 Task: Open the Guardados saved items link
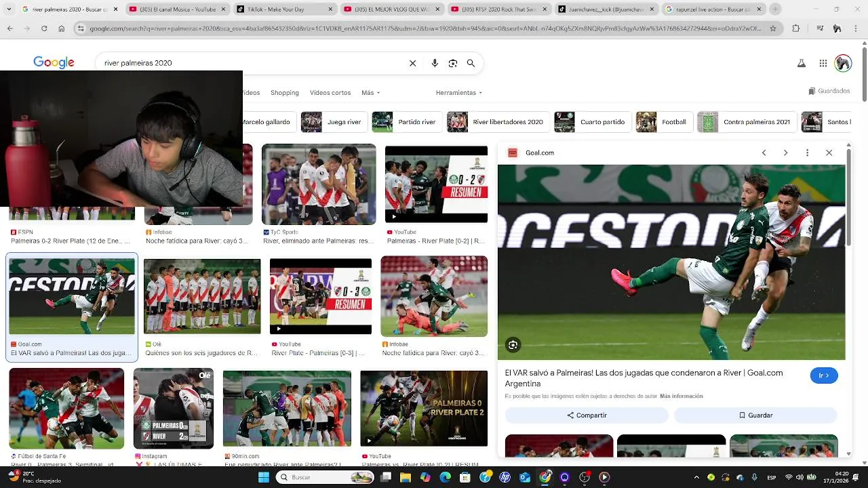coord(829,91)
